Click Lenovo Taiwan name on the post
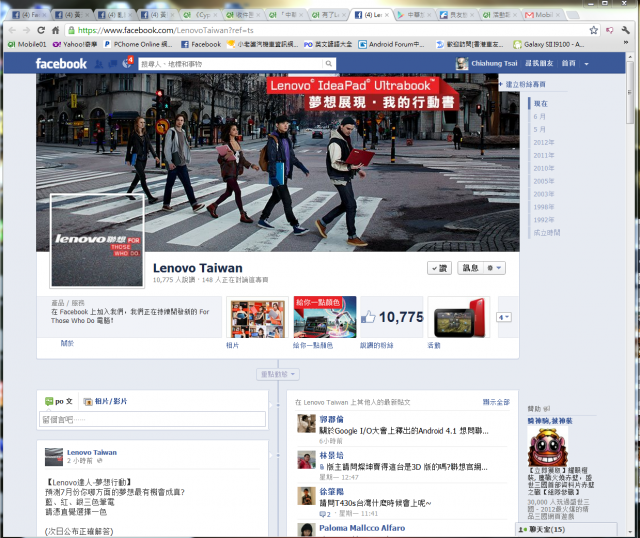The image size is (640, 538). click(92, 452)
